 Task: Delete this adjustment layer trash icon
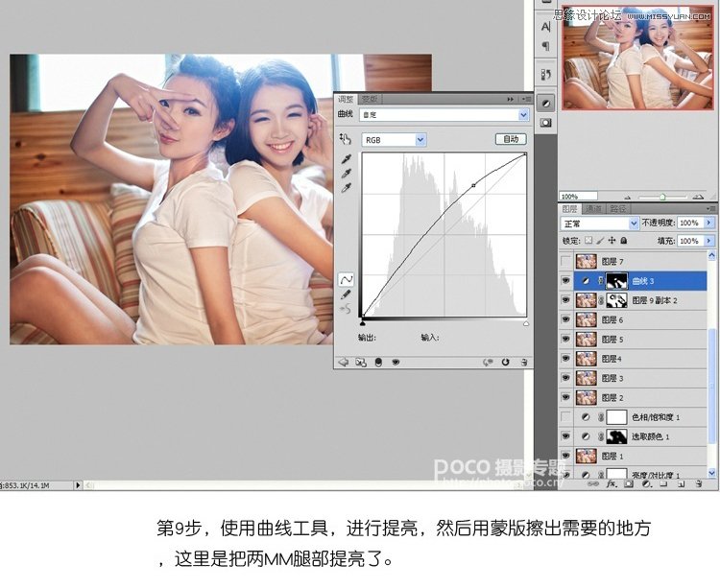tap(524, 363)
